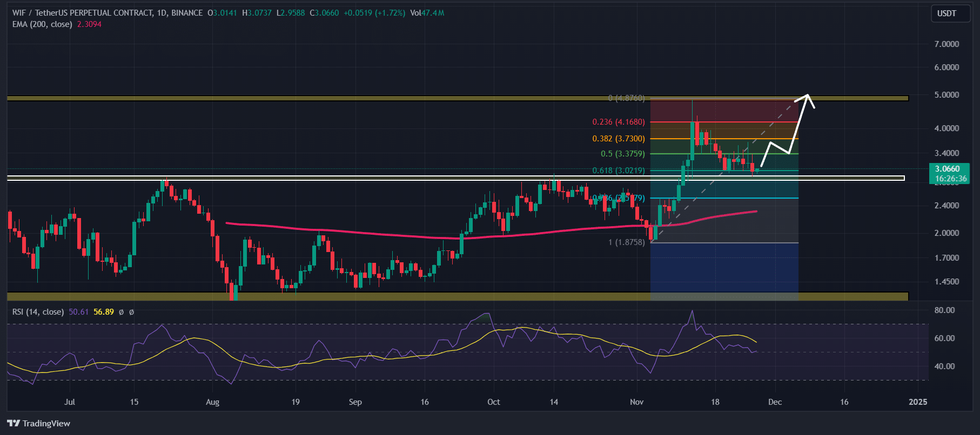Click the 7.0000 price axis label

[x=947, y=44]
